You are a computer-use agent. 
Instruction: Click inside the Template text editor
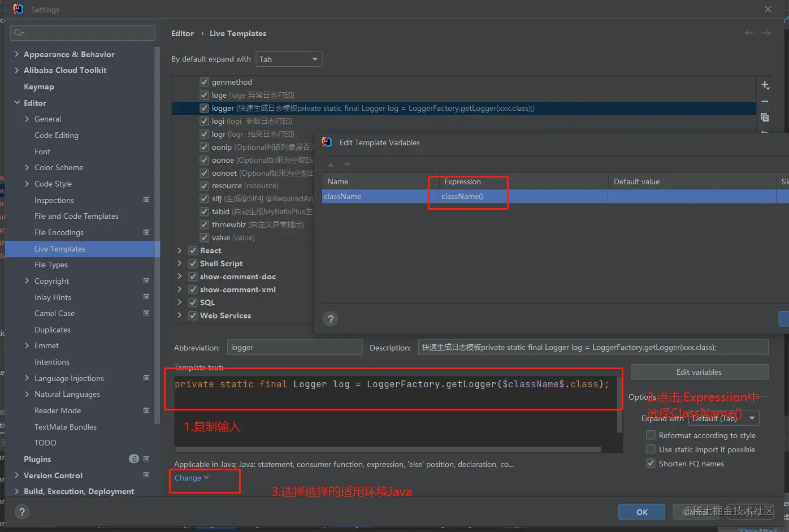[395, 413]
